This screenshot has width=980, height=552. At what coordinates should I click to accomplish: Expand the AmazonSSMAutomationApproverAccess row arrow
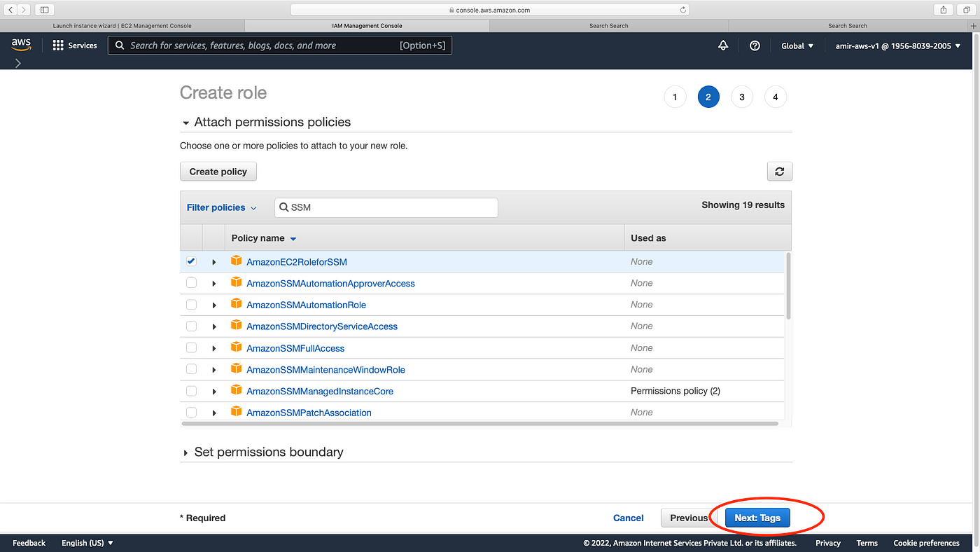click(x=213, y=284)
